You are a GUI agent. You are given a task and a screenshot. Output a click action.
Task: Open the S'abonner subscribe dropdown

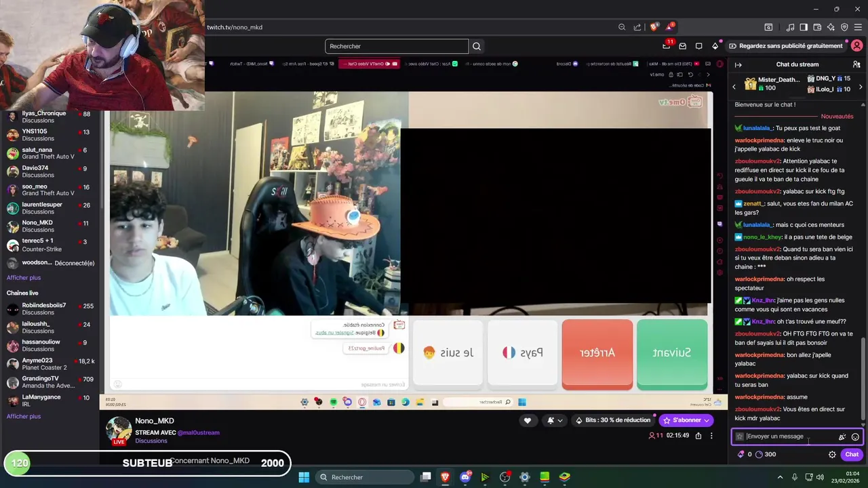tap(686, 420)
